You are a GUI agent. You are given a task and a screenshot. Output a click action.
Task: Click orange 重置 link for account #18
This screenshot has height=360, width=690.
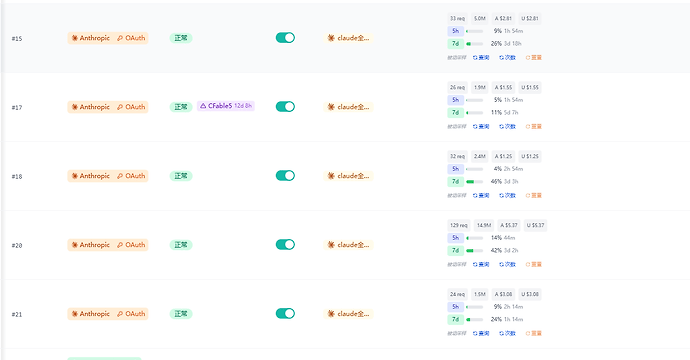534,195
